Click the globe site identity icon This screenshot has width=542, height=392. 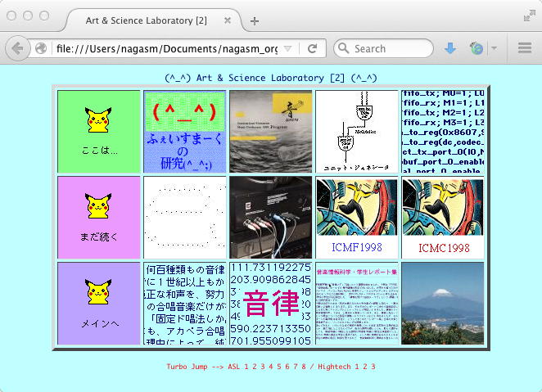pyautogui.click(x=41, y=48)
